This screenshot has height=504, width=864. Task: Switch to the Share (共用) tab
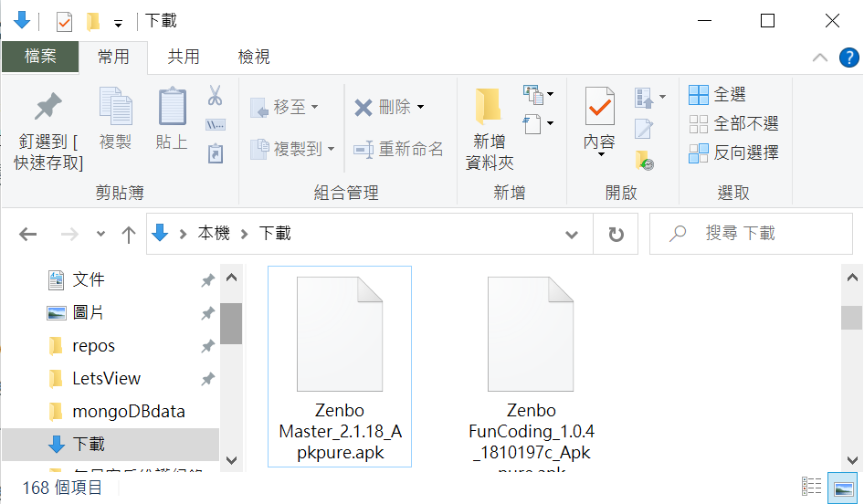point(184,57)
